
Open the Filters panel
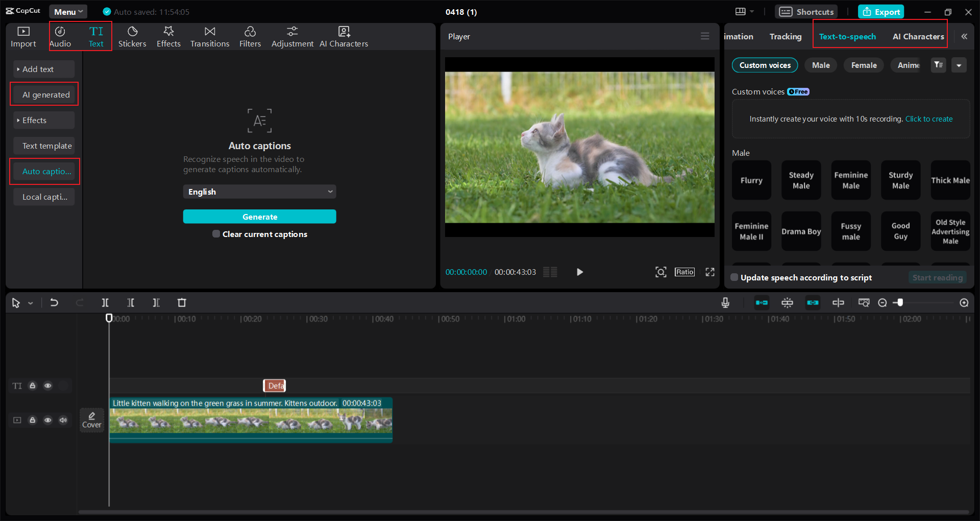point(250,37)
